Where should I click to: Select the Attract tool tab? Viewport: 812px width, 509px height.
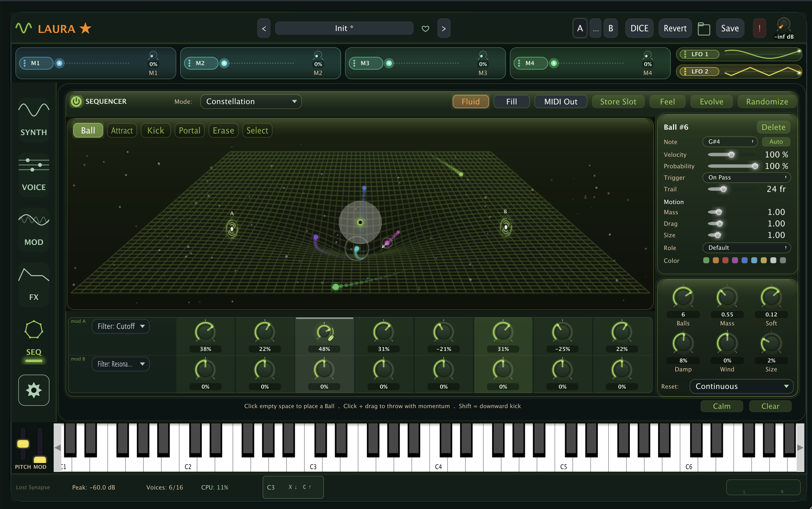[122, 131]
